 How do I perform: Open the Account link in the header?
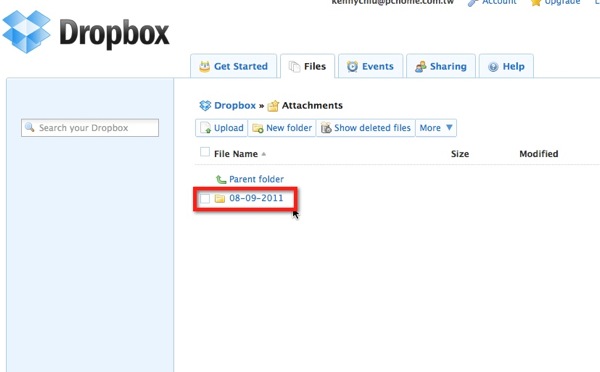pos(499,2)
